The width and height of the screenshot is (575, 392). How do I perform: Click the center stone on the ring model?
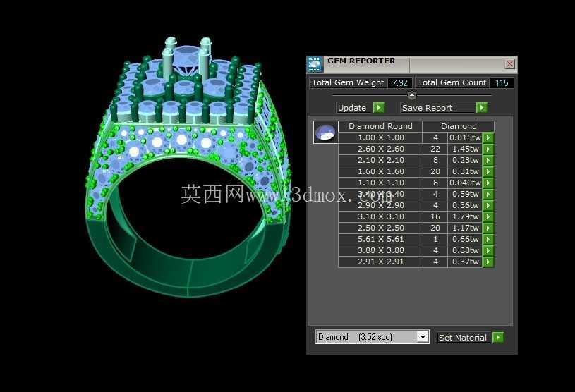coord(187,57)
